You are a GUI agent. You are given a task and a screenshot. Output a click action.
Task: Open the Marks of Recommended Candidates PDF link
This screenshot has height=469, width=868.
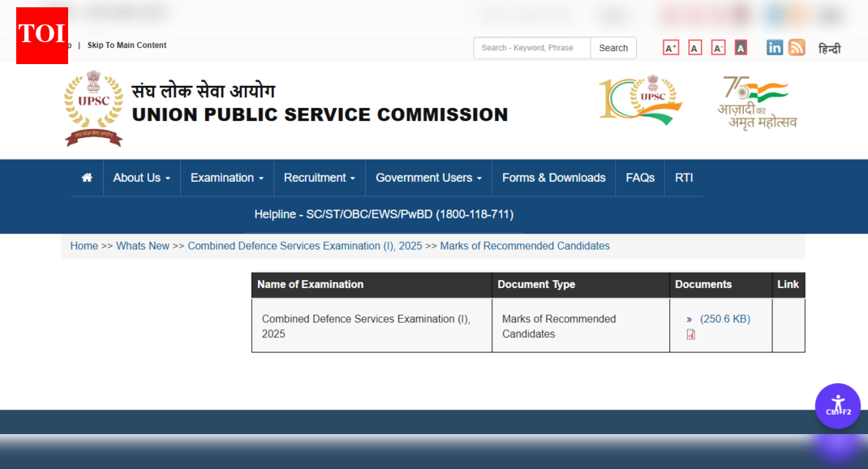724,318
